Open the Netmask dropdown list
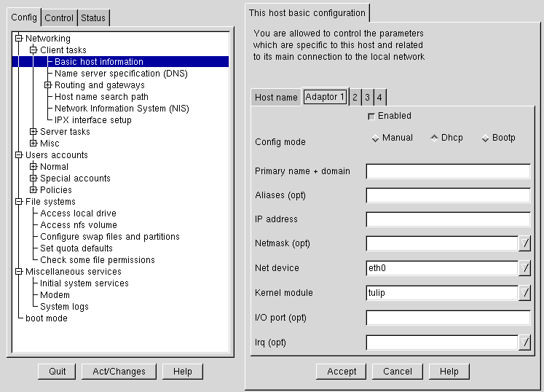 [x=524, y=244]
